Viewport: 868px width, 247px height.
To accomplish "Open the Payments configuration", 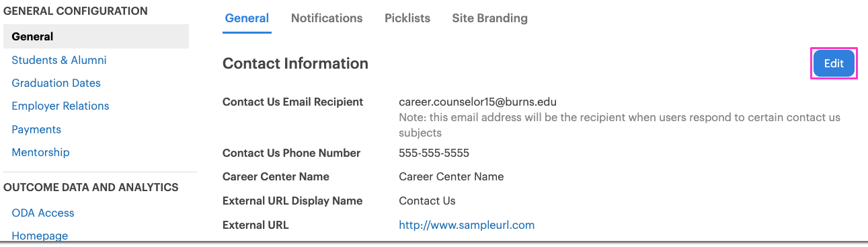I will 36,129.
